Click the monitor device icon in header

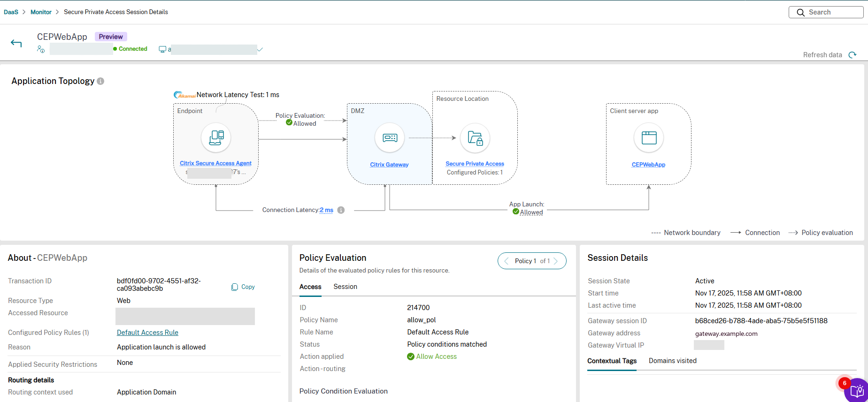click(x=162, y=49)
